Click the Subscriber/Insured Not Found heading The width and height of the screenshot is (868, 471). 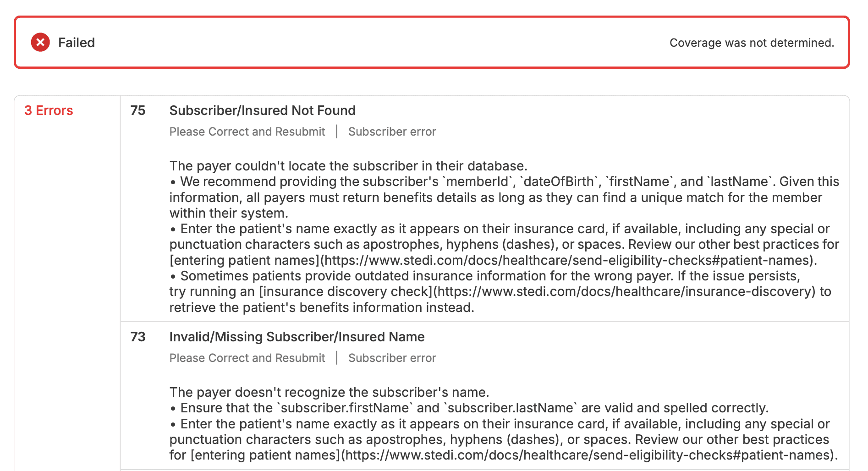coord(263,110)
